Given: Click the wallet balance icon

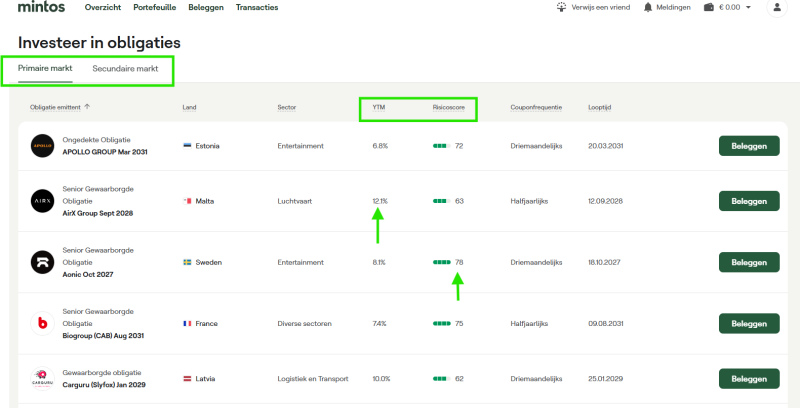Looking at the screenshot, I should pyautogui.click(x=709, y=7).
